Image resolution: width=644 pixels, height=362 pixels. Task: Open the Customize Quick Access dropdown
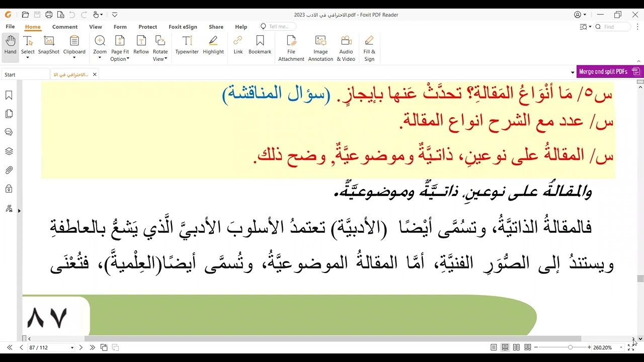pyautogui.click(x=115, y=15)
